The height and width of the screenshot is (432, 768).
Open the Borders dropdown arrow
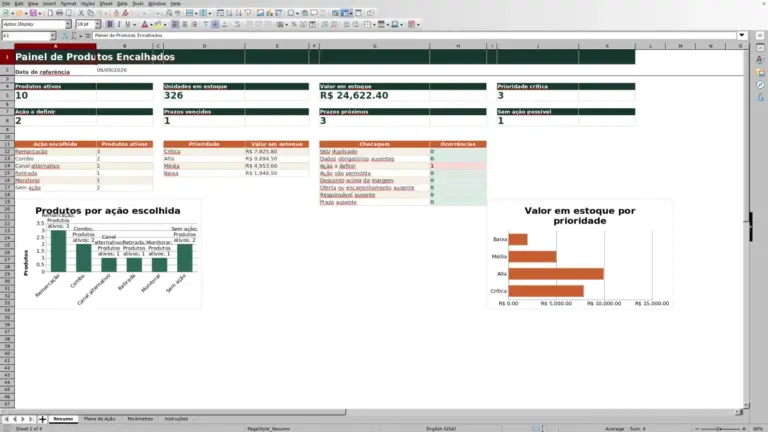374,24
